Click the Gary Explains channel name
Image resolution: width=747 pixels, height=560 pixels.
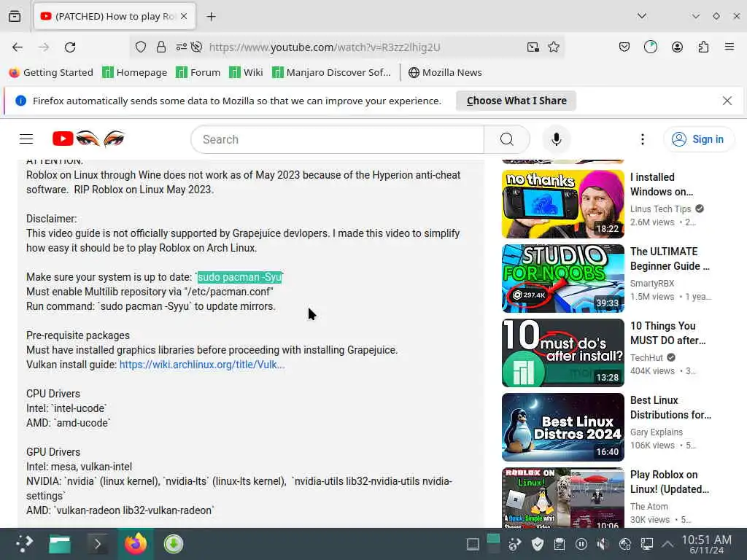point(657,432)
